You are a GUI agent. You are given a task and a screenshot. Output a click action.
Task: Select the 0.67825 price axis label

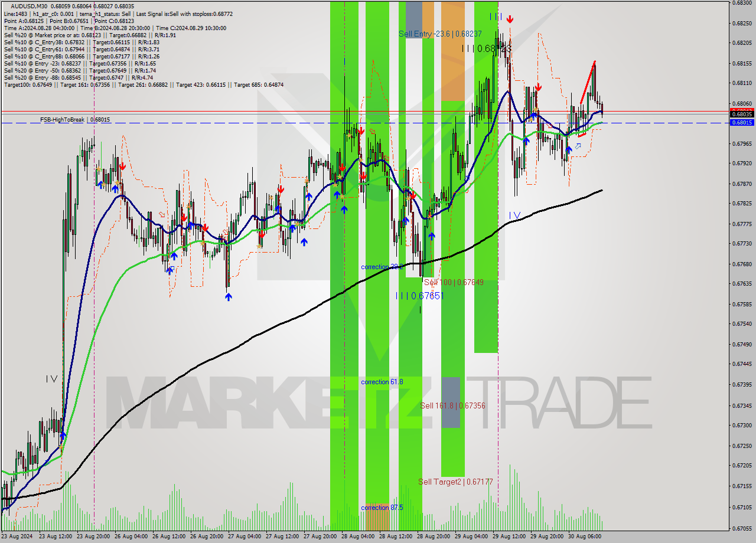742,204
